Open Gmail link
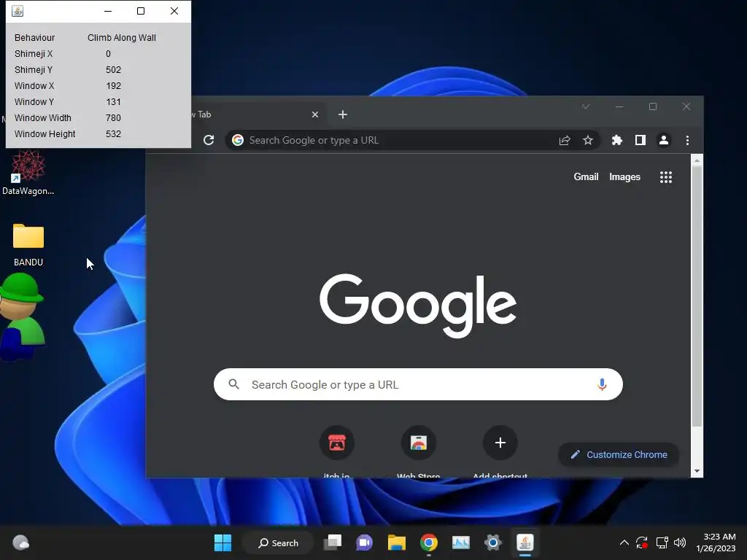 click(586, 176)
